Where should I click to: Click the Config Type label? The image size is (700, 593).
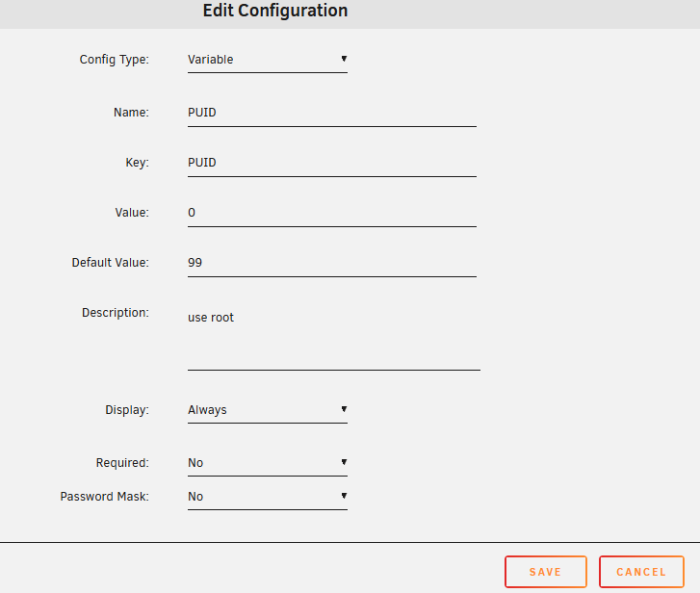point(115,60)
